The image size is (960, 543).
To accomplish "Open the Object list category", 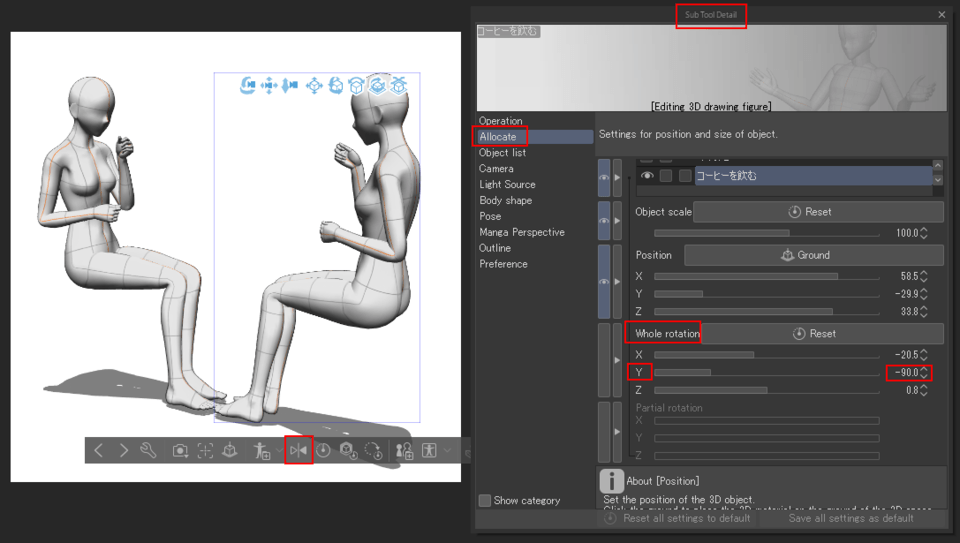I will click(x=503, y=152).
